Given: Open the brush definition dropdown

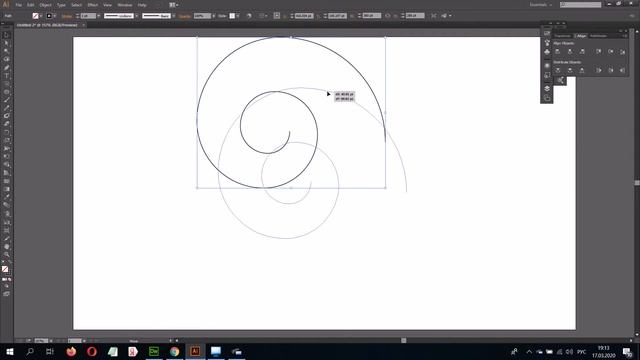Looking at the screenshot, I should pyautogui.click(x=173, y=16).
